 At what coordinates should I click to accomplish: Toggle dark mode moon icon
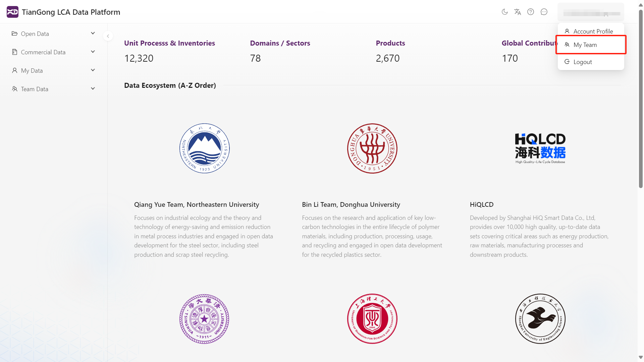coord(504,12)
